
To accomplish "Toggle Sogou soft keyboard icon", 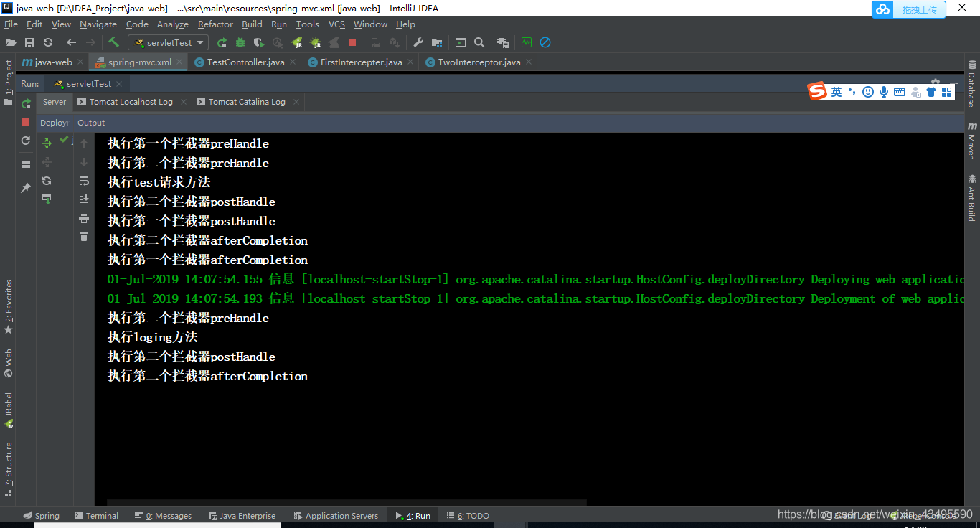I will coord(900,92).
